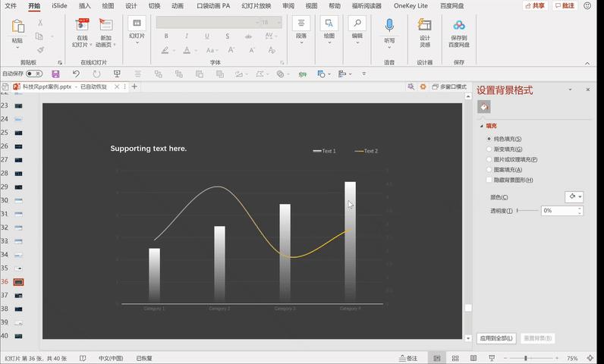This screenshot has height=364, width=604.
Task: Collapse the ribbon with the caret
Action: (587, 63)
